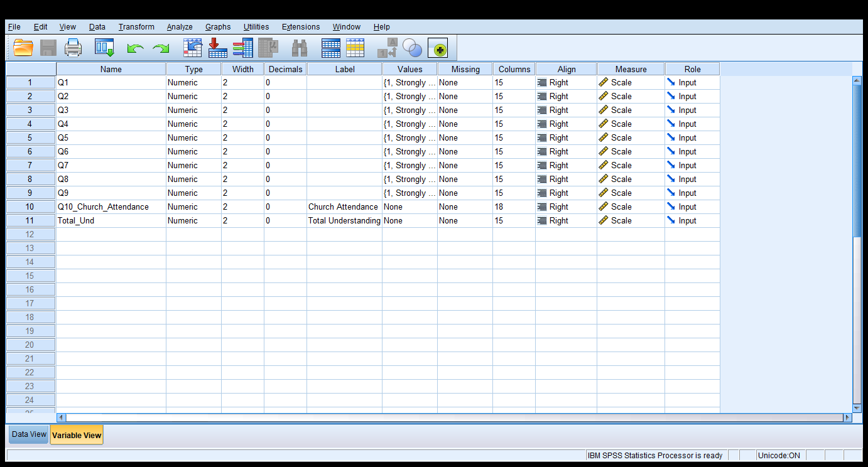
Task: Click the Open data document folder icon
Action: 23,48
